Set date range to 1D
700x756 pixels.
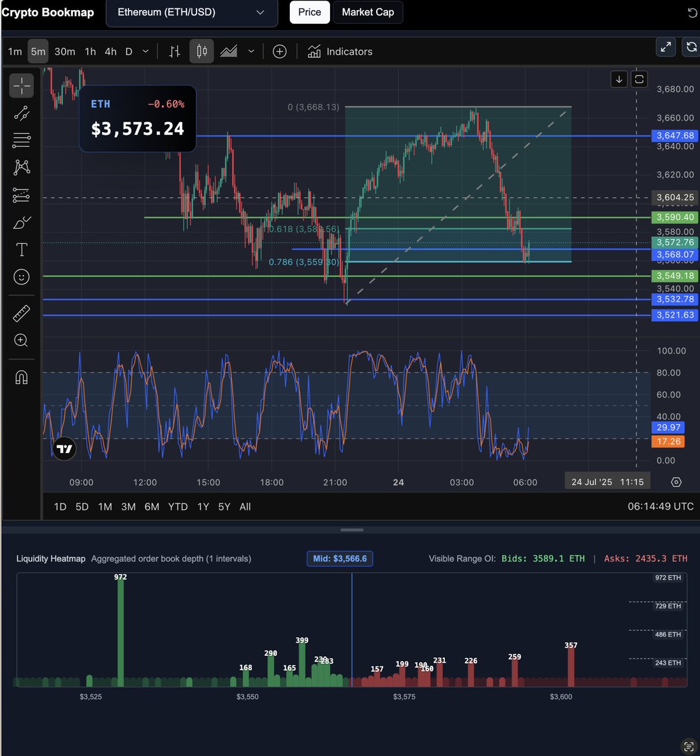point(60,507)
